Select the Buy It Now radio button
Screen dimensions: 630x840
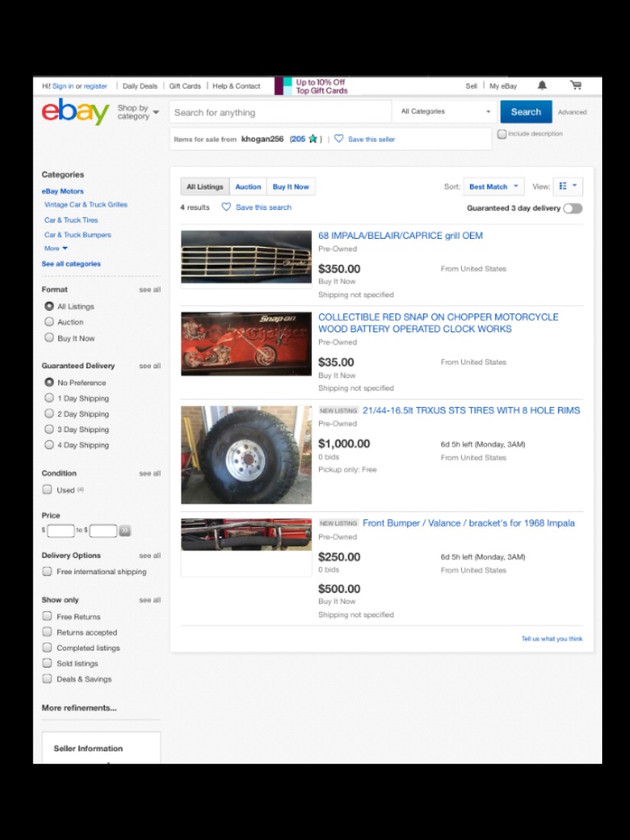[x=49, y=337]
